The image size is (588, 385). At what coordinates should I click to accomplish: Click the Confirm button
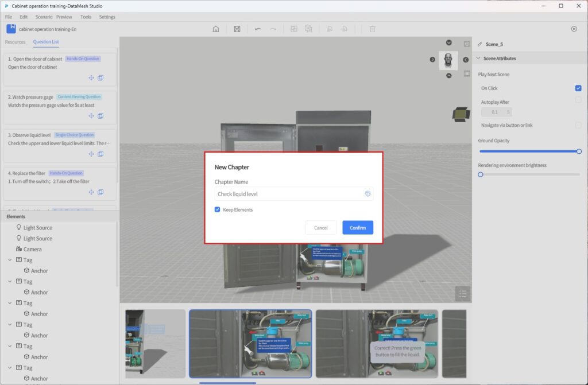pyautogui.click(x=358, y=228)
